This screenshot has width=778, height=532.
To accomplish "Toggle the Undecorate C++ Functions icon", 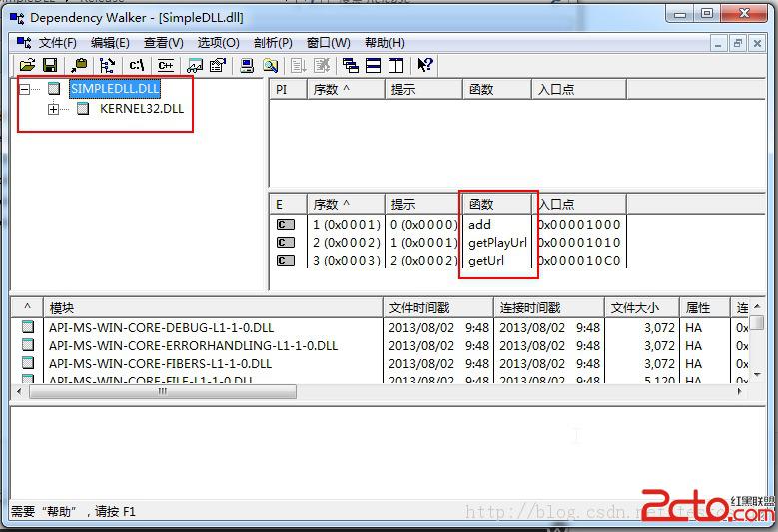I will (x=165, y=65).
